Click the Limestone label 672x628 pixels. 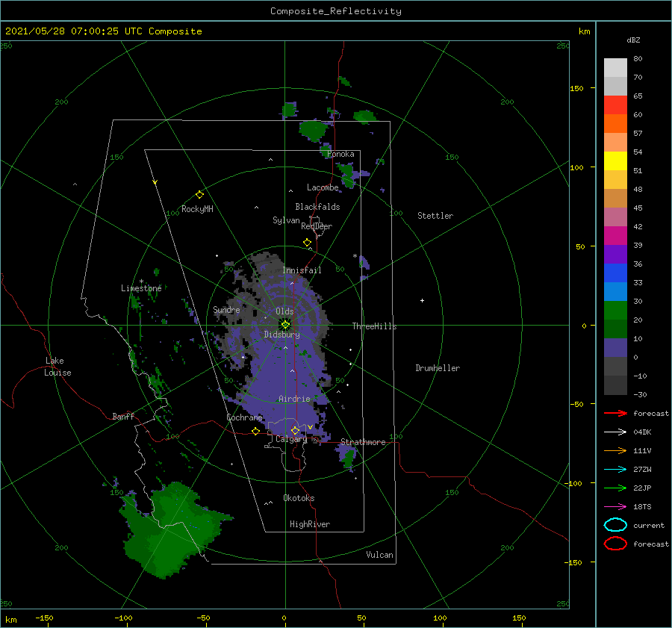click(x=141, y=288)
